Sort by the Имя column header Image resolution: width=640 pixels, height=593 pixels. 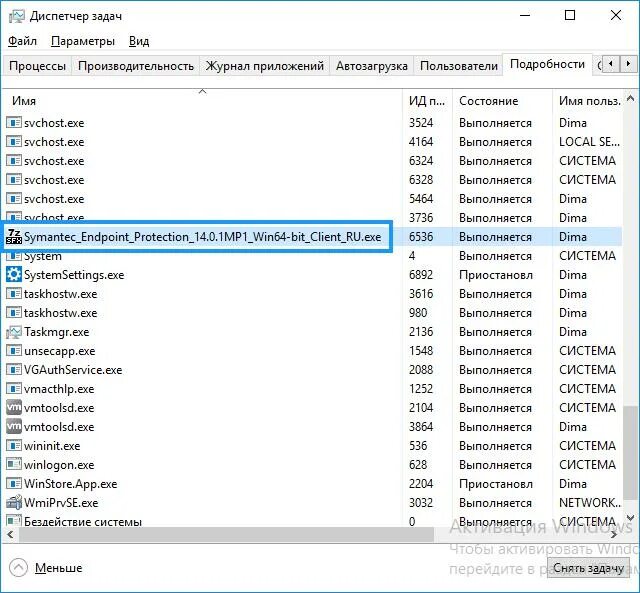point(202,101)
